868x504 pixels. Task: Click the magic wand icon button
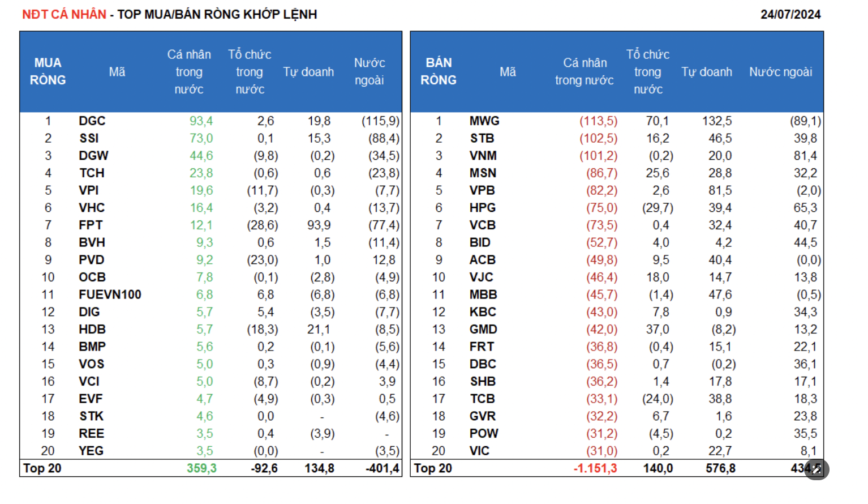tap(817, 469)
